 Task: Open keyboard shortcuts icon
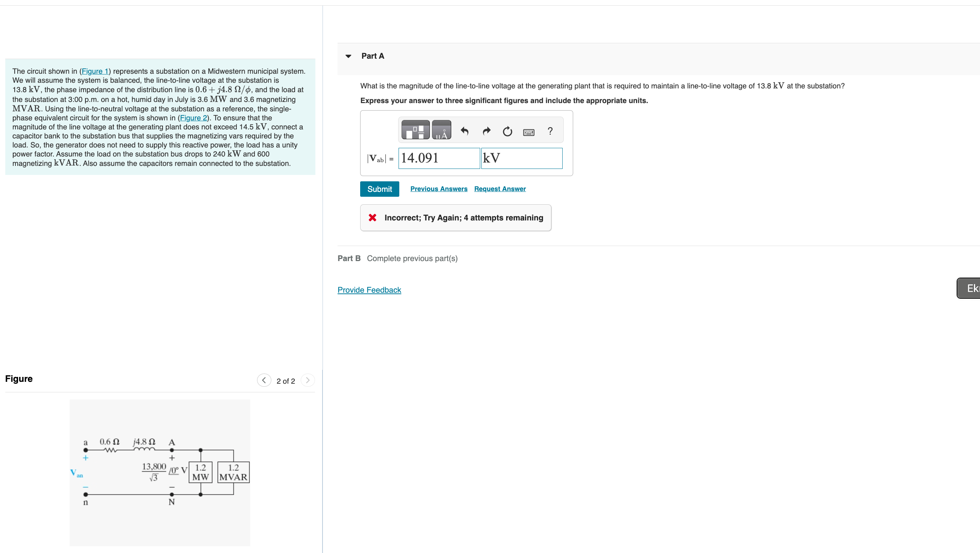(x=528, y=132)
